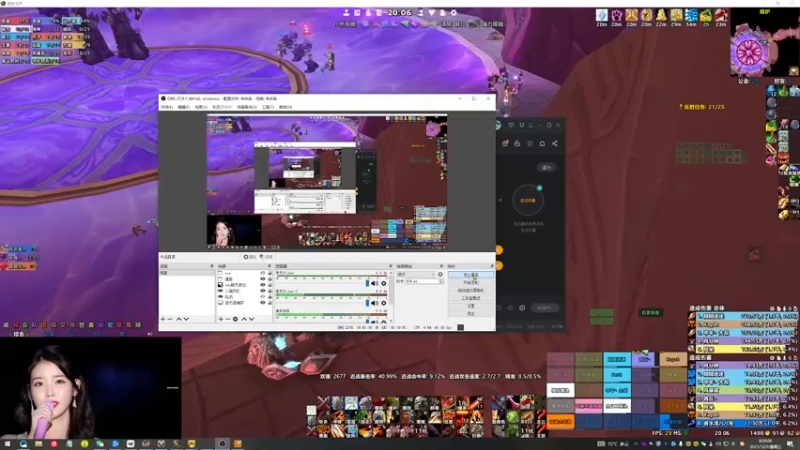Viewport: 800px width, 450px height.
Task: Remove selected scene with minus icon
Action: coord(170,319)
